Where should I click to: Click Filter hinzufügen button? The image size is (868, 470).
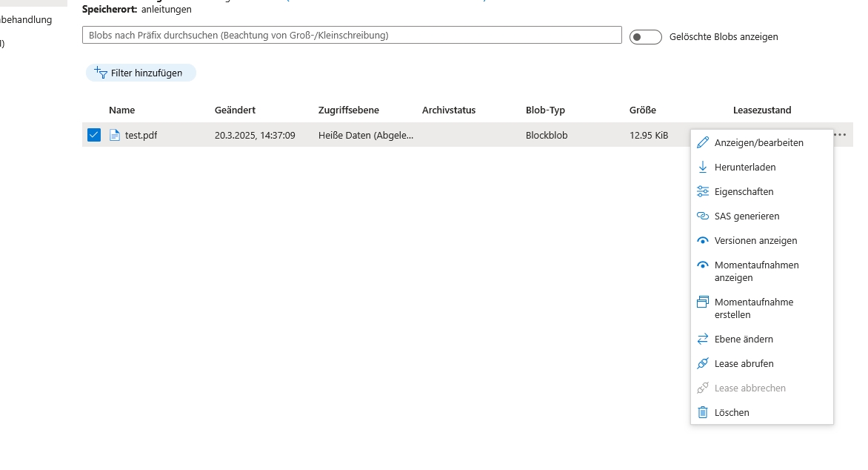click(141, 73)
